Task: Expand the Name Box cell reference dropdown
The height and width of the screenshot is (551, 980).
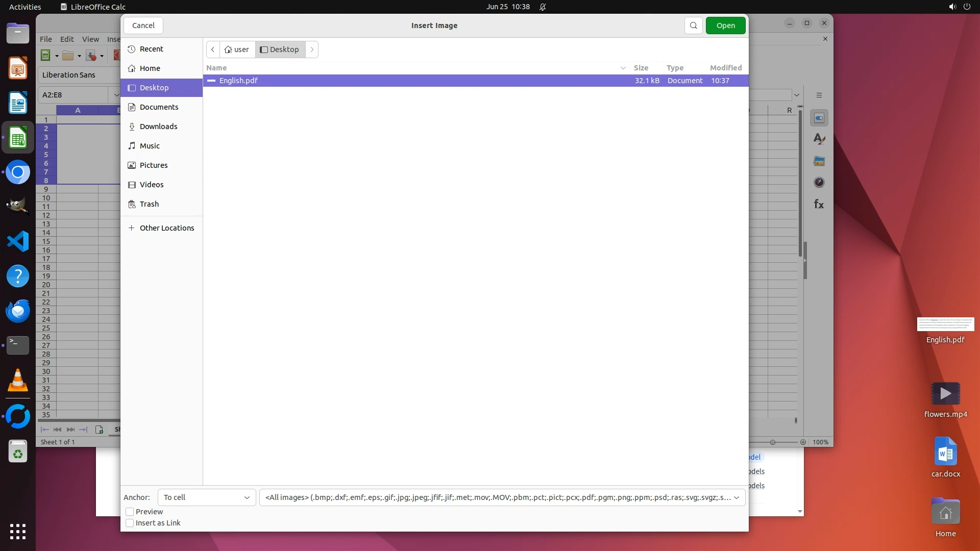Action: click(116, 95)
